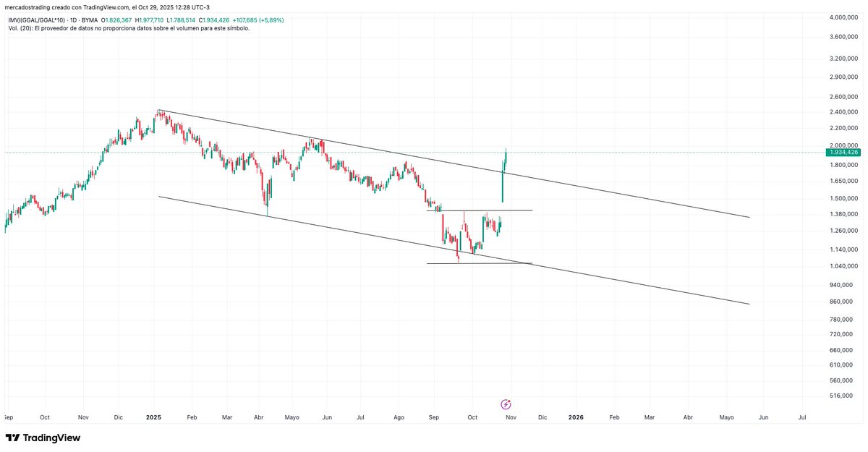Click the 1.500,000 price axis label
This screenshot has width=868, height=452.
tap(844, 199)
